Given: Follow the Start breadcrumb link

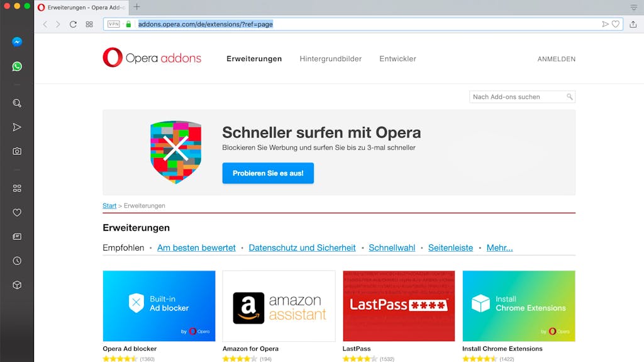Looking at the screenshot, I should pos(109,206).
